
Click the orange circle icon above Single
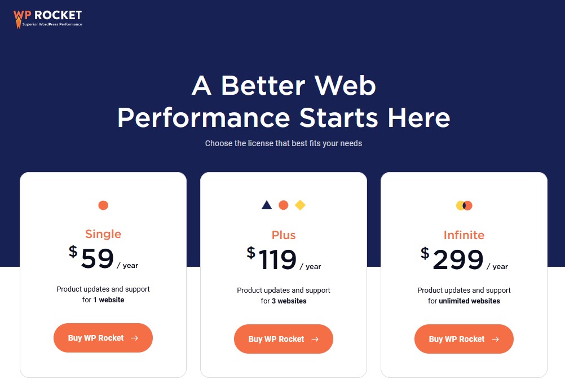pyautogui.click(x=103, y=205)
